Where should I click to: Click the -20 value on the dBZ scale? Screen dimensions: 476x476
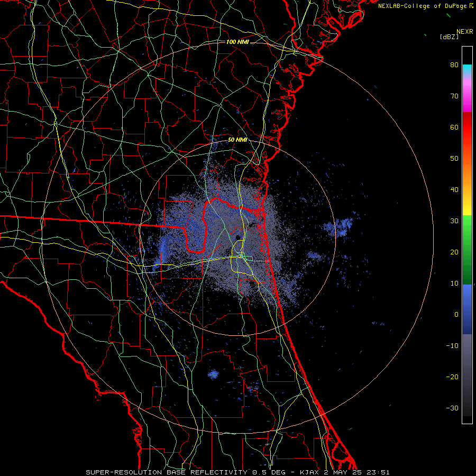(452, 377)
